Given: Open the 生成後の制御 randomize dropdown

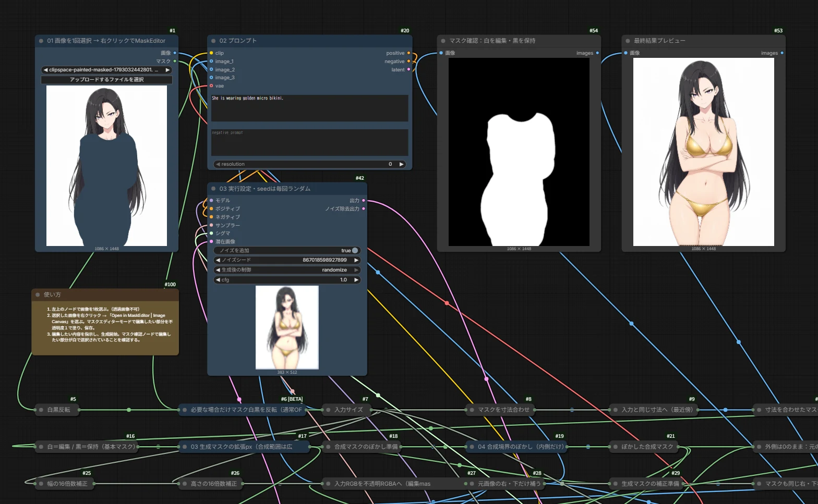Looking at the screenshot, I should tap(287, 270).
